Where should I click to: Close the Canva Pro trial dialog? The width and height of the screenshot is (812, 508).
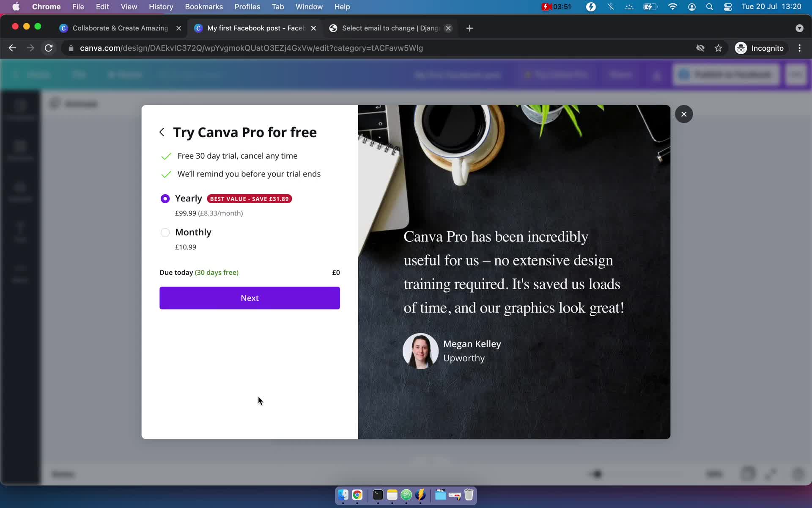pos(684,114)
